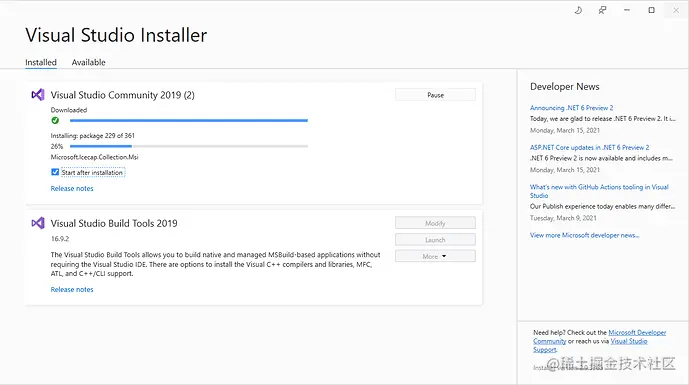689x385 pixels.
Task: Click 'Installing: package 229 of 361' text
Action: tap(93, 136)
